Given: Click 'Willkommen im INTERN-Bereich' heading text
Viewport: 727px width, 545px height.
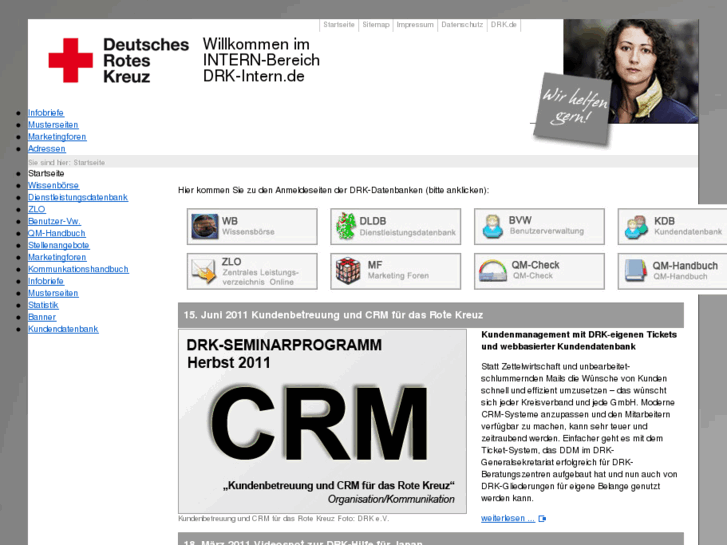Looking at the screenshot, I should click(x=261, y=60).
